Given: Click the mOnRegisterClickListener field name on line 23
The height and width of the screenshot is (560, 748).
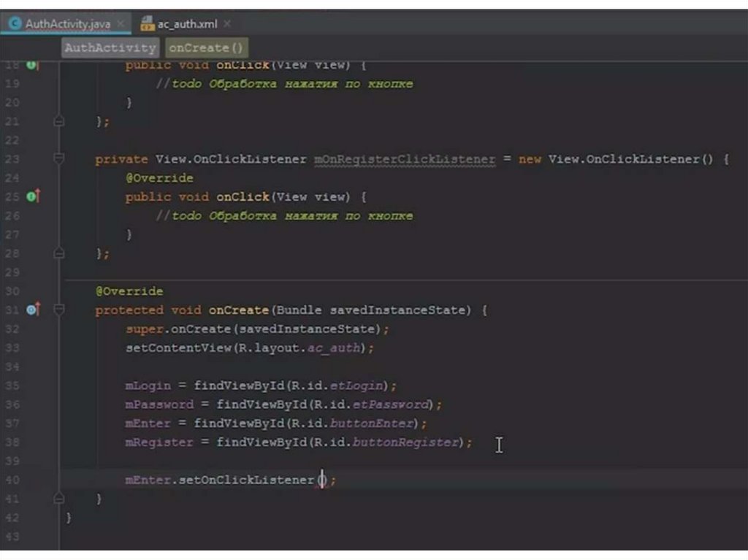Looking at the screenshot, I should [x=404, y=159].
